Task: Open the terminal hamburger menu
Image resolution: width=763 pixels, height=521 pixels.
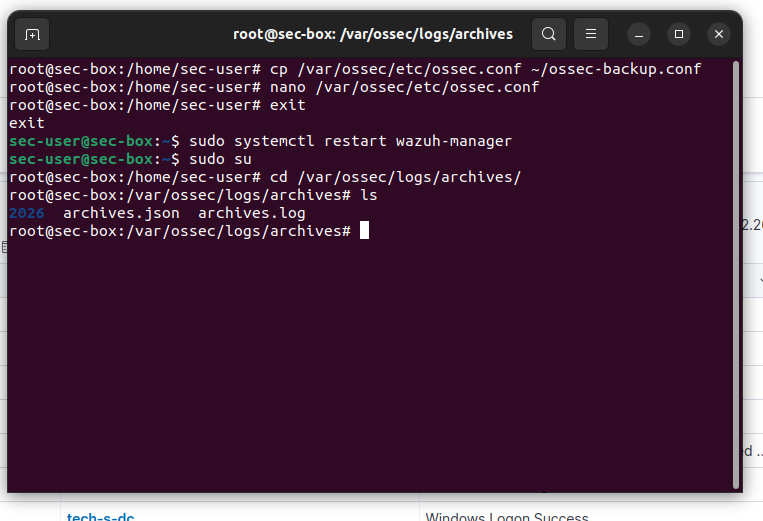Action: pyautogui.click(x=591, y=34)
